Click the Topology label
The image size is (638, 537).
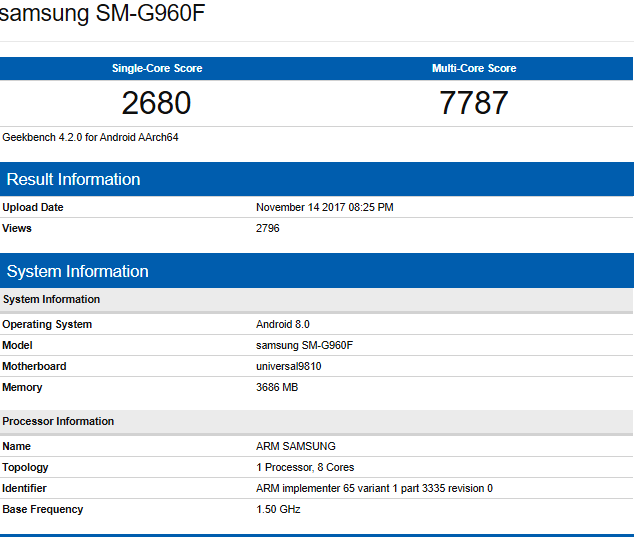(25, 467)
